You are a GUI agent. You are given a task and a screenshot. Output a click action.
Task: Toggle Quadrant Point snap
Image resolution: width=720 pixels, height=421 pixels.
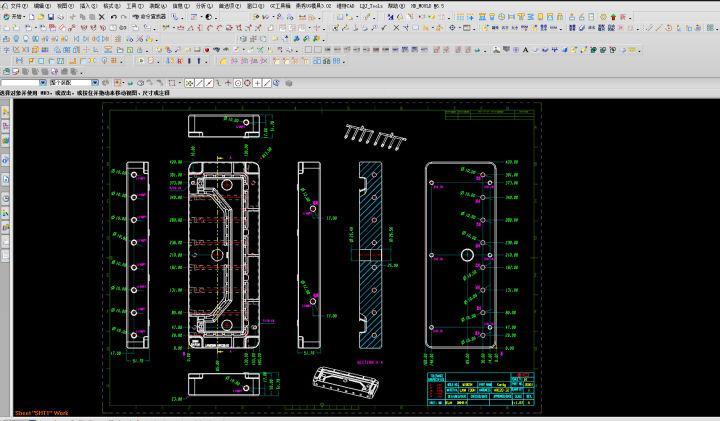tap(247, 83)
